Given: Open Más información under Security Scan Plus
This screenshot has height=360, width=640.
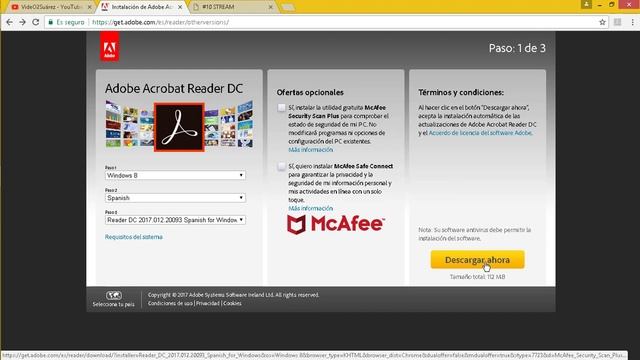Looking at the screenshot, I should 311,150.
